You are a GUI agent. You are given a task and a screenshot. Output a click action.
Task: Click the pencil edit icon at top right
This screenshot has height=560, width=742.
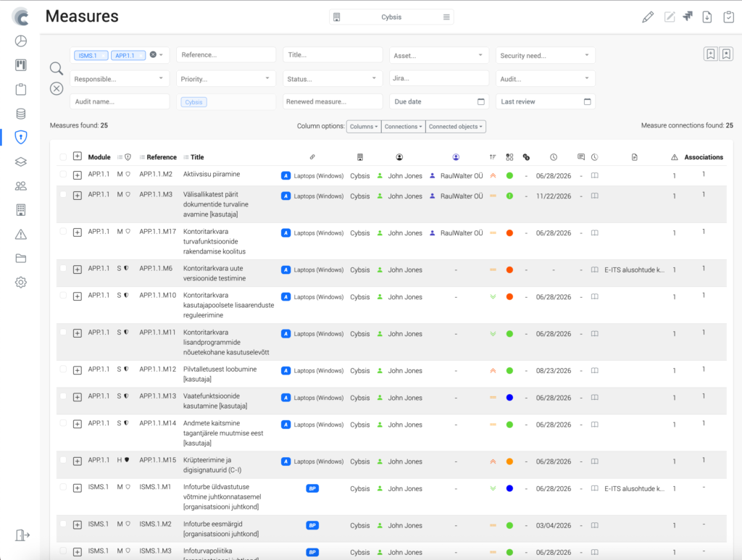(648, 17)
